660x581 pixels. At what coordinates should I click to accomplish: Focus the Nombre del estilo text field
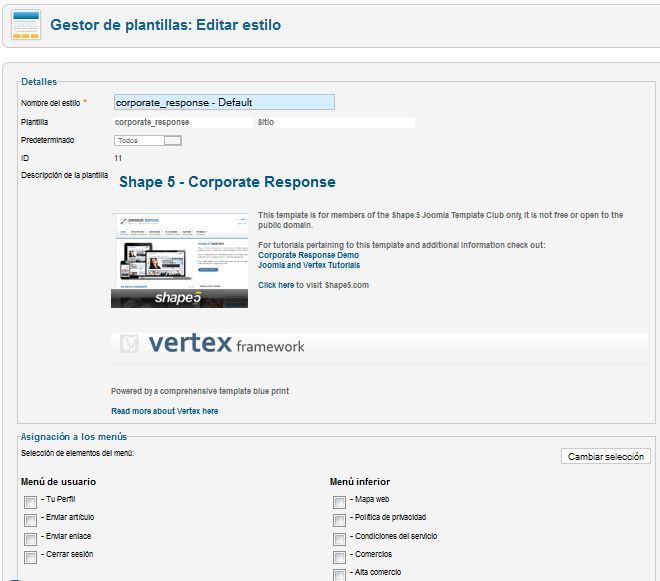coord(224,102)
